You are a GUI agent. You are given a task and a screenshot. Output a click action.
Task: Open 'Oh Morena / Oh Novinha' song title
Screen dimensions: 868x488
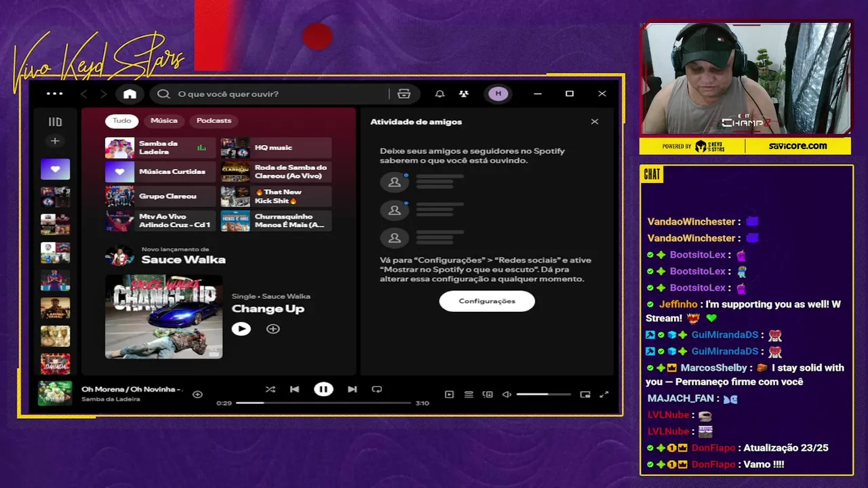132,389
